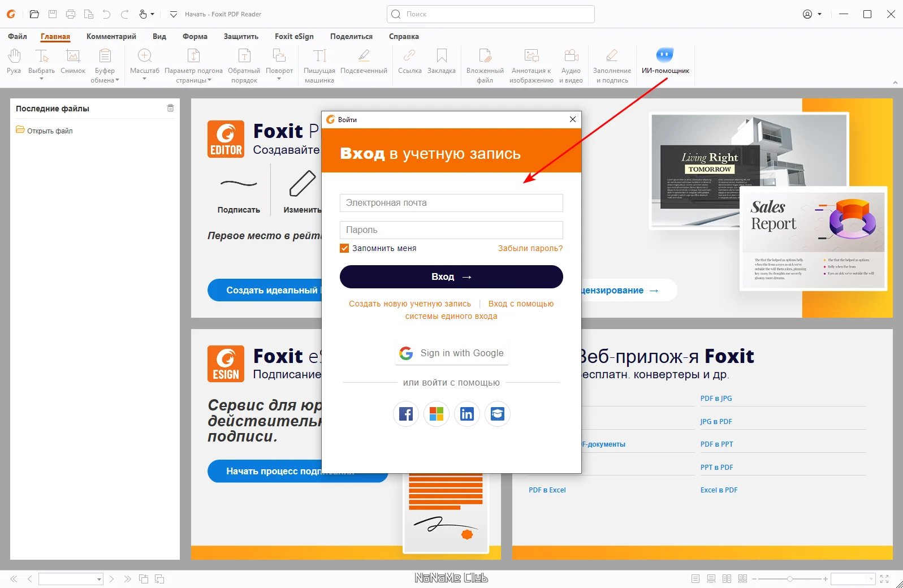Click the dark Вход login button
Image resolution: width=903 pixels, height=588 pixels.
pos(451,277)
